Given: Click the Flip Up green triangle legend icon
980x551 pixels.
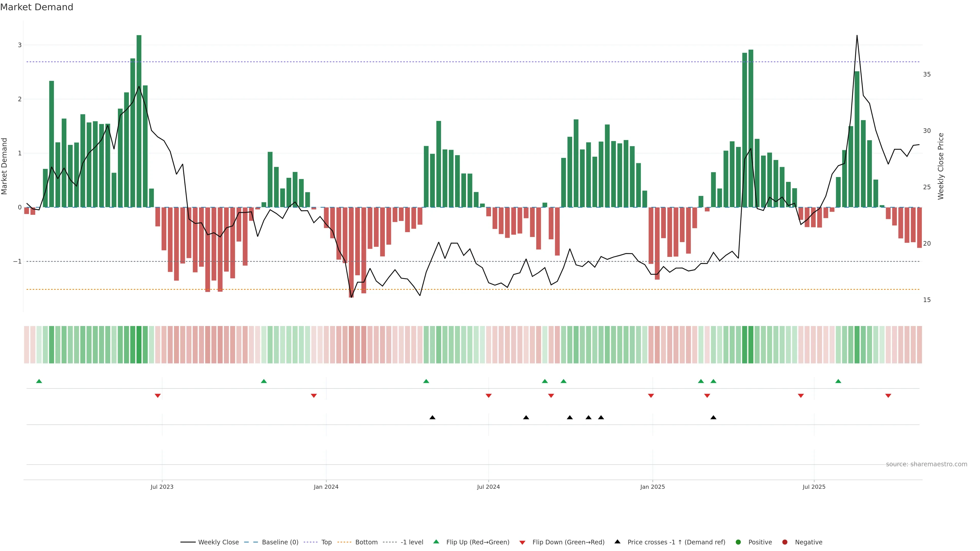Looking at the screenshot, I should tap(436, 542).
